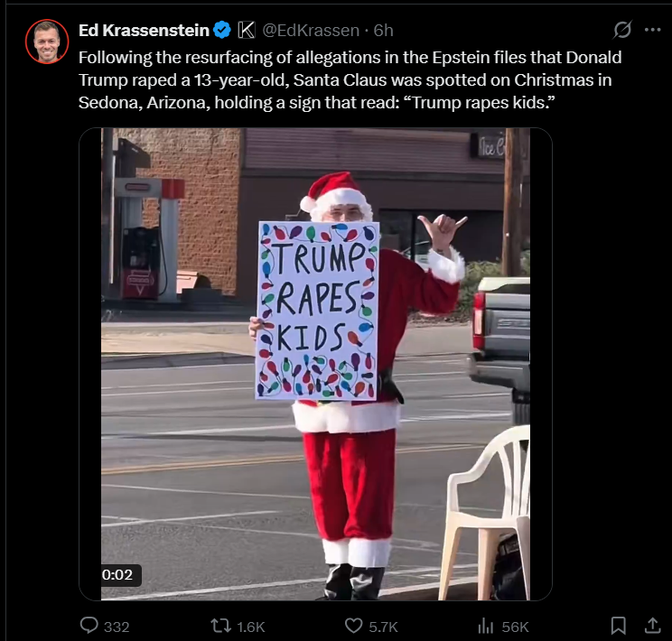Open the share post upload icon
The width and height of the screenshot is (672, 641).
(652, 626)
